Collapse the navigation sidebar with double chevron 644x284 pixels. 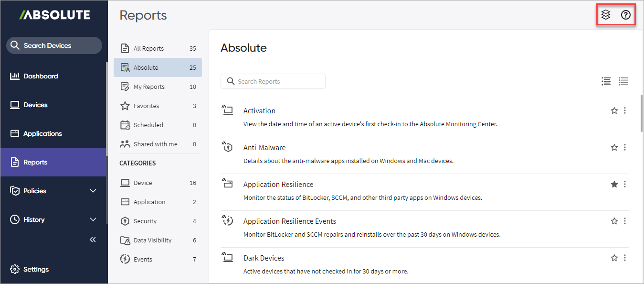point(93,240)
